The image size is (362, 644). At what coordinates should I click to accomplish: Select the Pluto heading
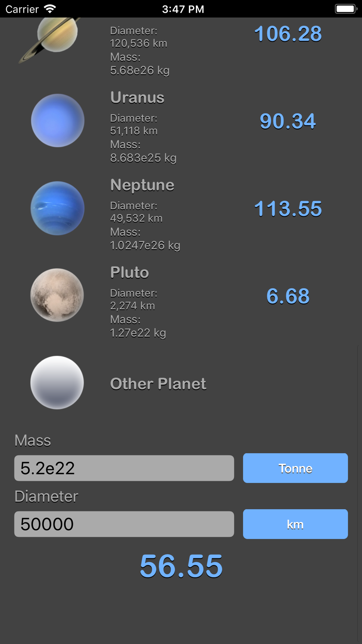click(x=130, y=272)
